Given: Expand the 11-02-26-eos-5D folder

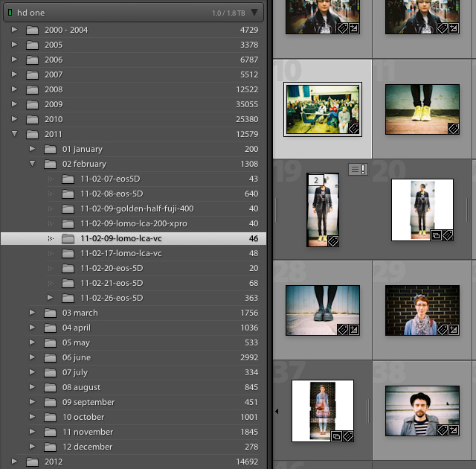Looking at the screenshot, I should (50, 297).
